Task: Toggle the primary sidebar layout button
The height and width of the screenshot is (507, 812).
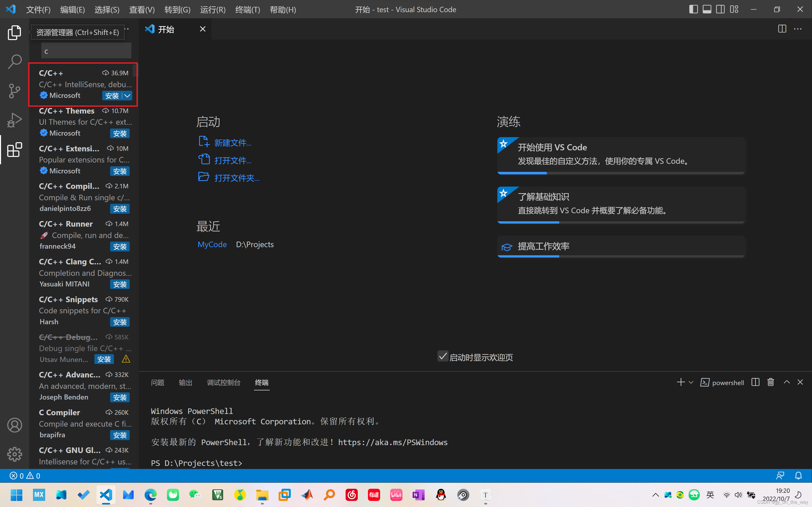Action: tap(693, 9)
